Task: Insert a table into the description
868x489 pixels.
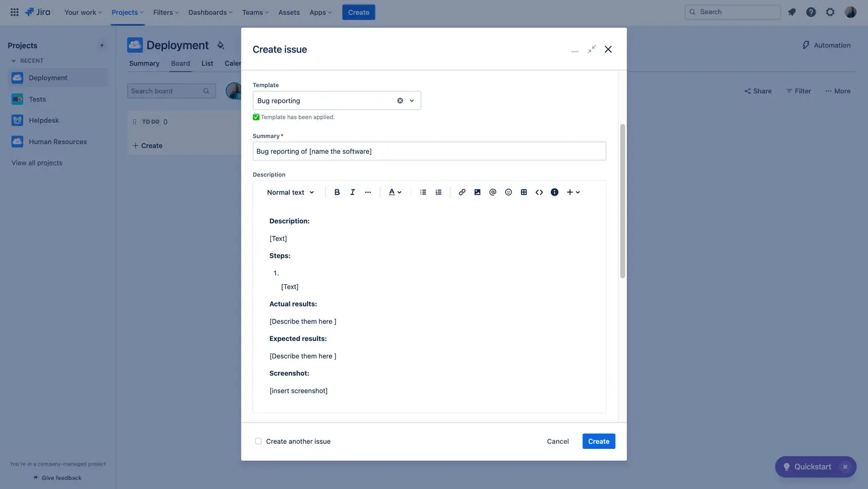Action: coord(524,192)
